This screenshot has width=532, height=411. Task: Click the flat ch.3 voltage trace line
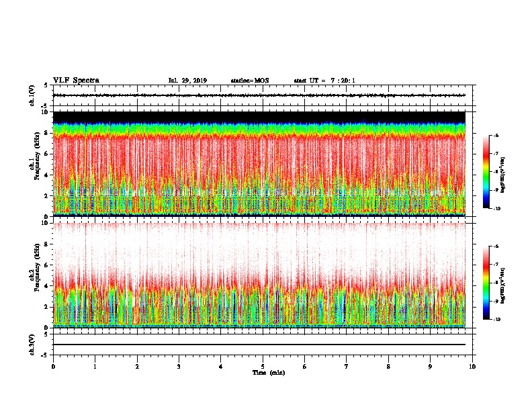coord(259,345)
